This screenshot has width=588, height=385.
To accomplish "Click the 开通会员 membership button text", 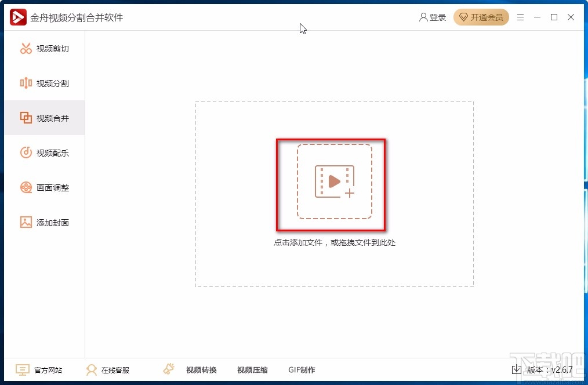I will pyautogui.click(x=487, y=17).
